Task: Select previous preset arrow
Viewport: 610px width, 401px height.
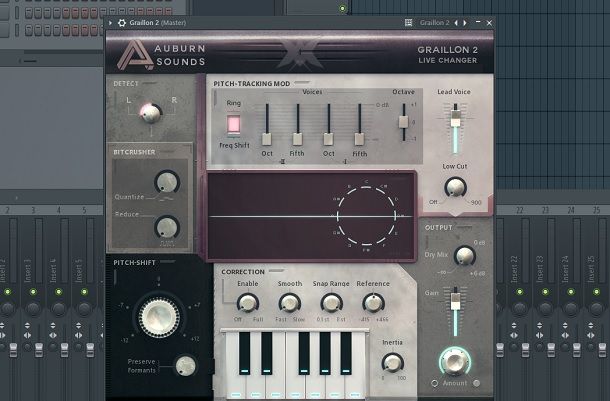Action: (456, 23)
